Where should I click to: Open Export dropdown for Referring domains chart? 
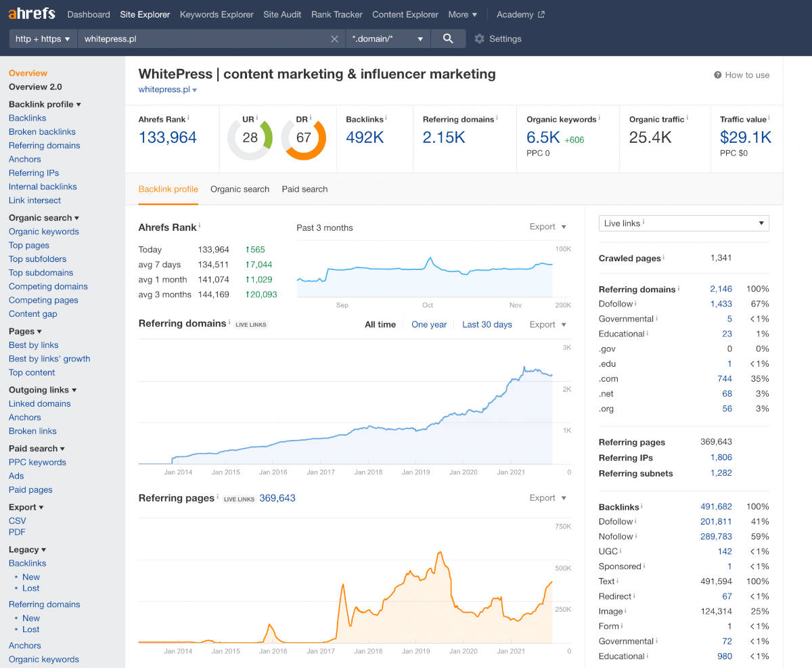[x=548, y=324]
